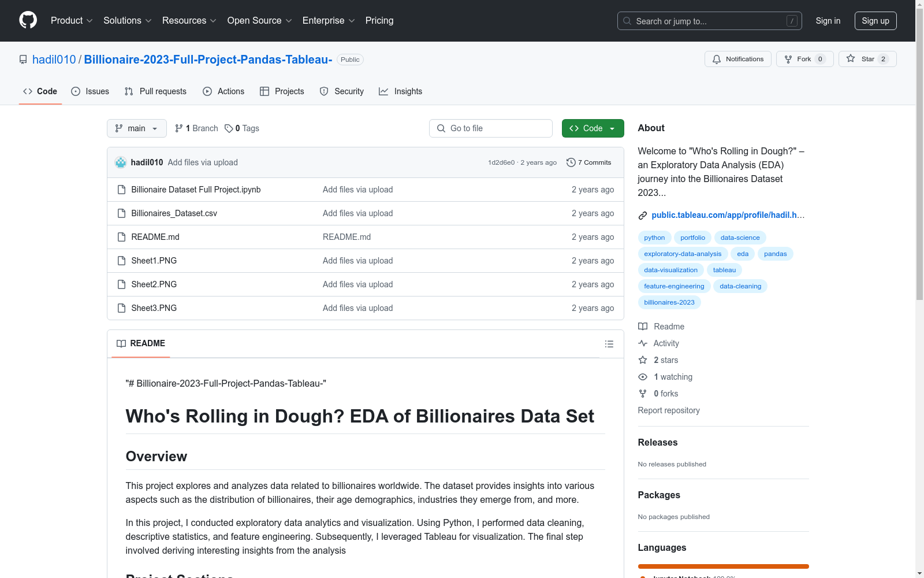Click the Go to file field
The image size is (924, 578).
click(x=491, y=128)
